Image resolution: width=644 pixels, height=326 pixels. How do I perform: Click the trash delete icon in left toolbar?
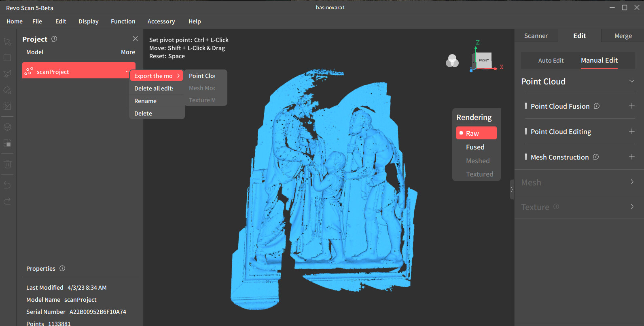(7, 164)
